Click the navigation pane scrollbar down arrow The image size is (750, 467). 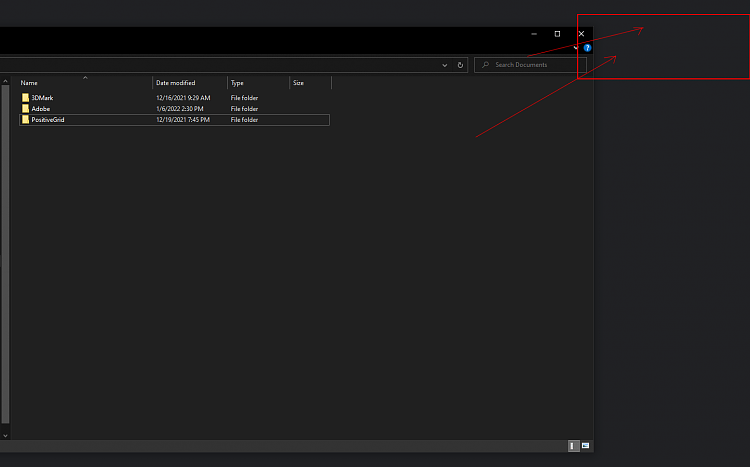coord(5,436)
